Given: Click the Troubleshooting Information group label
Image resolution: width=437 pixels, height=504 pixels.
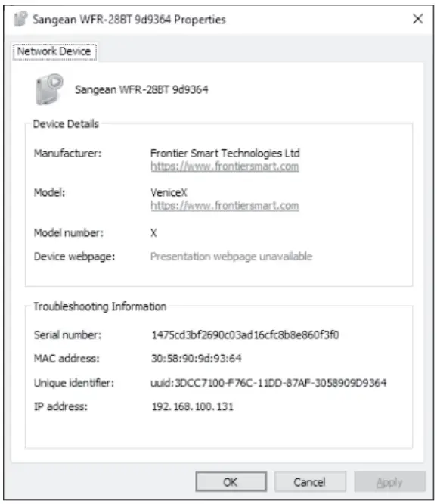Looking at the screenshot, I should [100, 306].
